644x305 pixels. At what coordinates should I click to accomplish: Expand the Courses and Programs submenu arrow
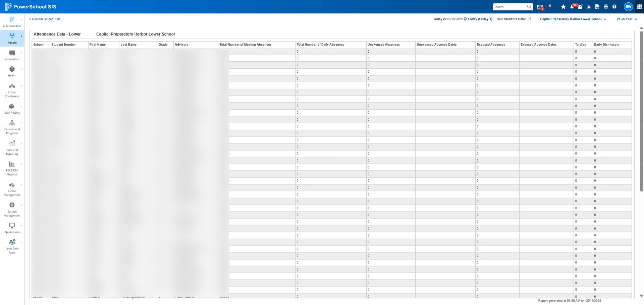pyautogui.click(x=22, y=123)
